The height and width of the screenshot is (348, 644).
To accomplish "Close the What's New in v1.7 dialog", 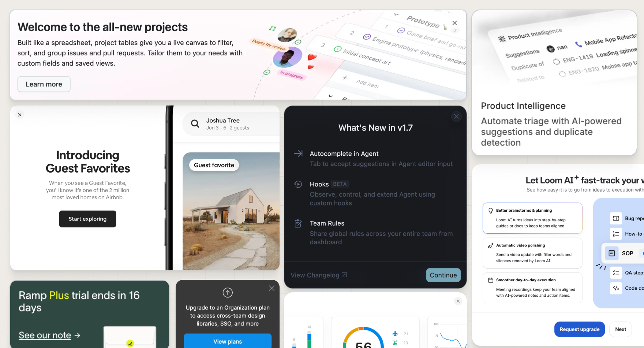I will [x=456, y=116].
